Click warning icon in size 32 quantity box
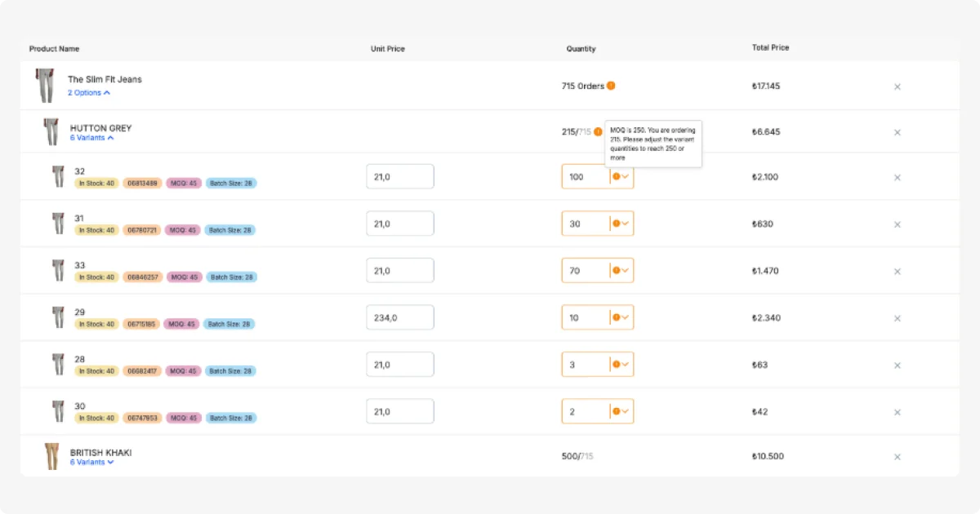Viewport: 980px width, 514px height. tap(617, 176)
